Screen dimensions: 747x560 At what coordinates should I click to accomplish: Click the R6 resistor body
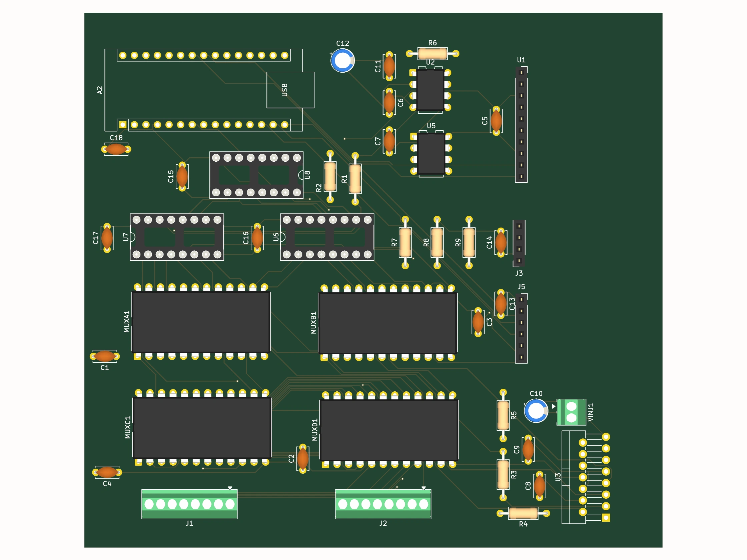[x=432, y=53]
